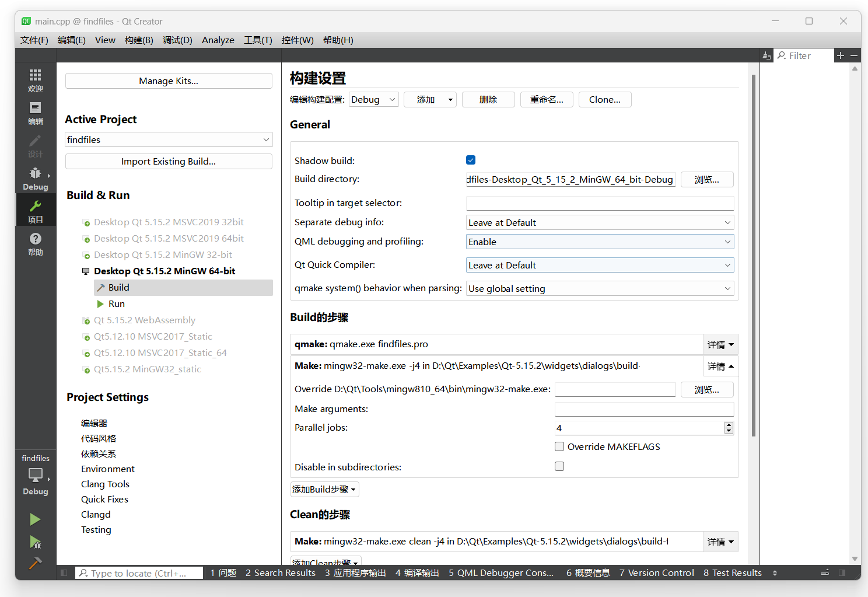
Task: Increase Parallel jobs spinner value
Action: pos(729,424)
